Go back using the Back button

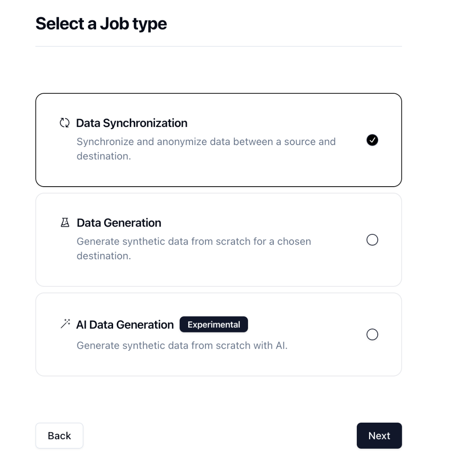(x=59, y=436)
